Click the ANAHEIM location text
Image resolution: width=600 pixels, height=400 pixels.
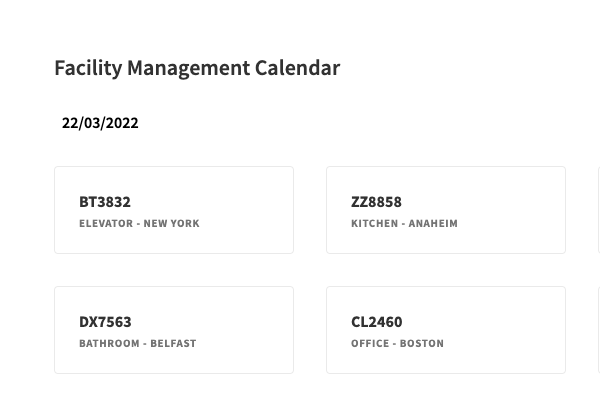coord(433,224)
